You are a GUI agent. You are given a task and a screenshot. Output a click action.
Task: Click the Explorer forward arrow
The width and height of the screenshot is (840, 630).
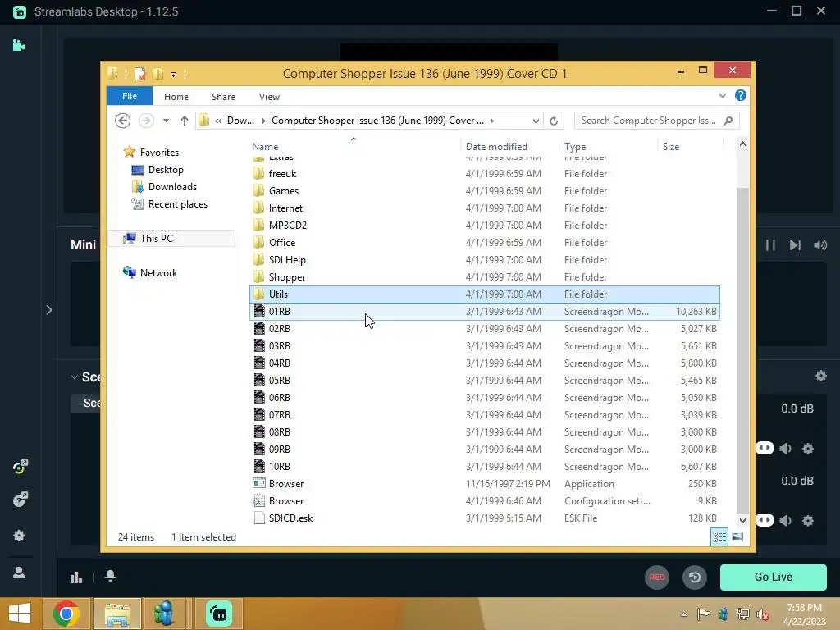146,121
